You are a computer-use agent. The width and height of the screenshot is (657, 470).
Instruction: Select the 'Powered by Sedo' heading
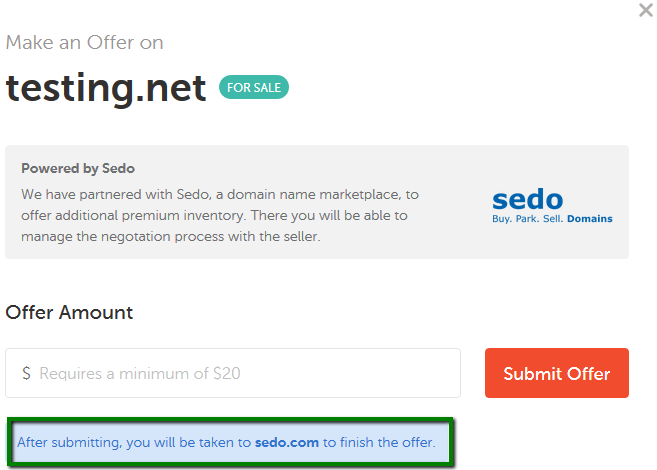pos(78,168)
